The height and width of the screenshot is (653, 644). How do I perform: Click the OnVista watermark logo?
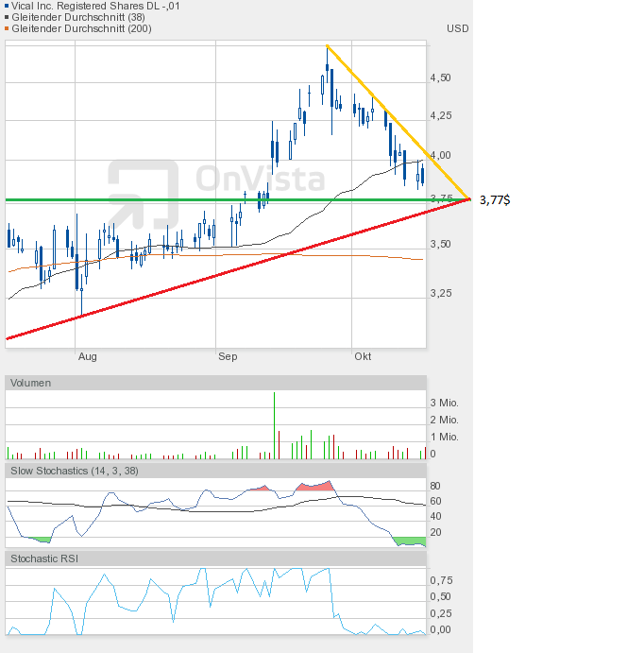pyautogui.click(x=216, y=179)
